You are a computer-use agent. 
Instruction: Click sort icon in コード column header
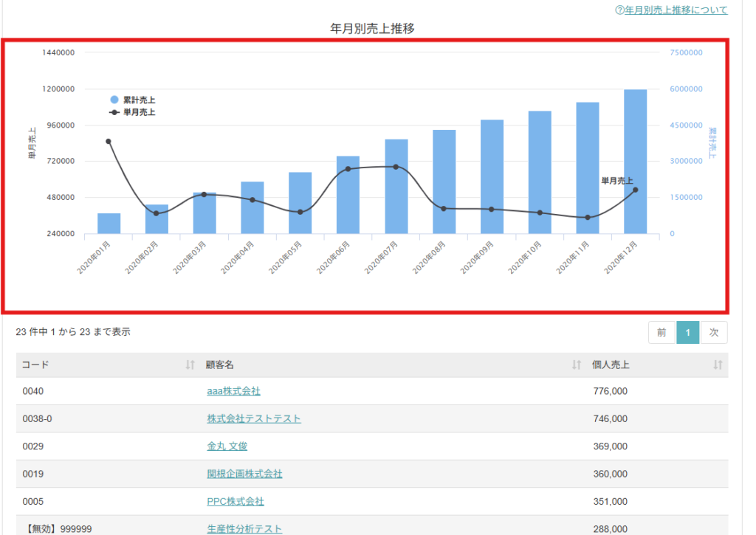(x=190, y=365)
